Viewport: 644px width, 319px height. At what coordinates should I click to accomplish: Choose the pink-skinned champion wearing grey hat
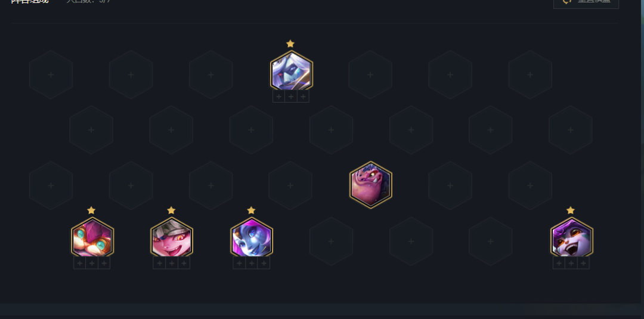click(x=171, y=237)
